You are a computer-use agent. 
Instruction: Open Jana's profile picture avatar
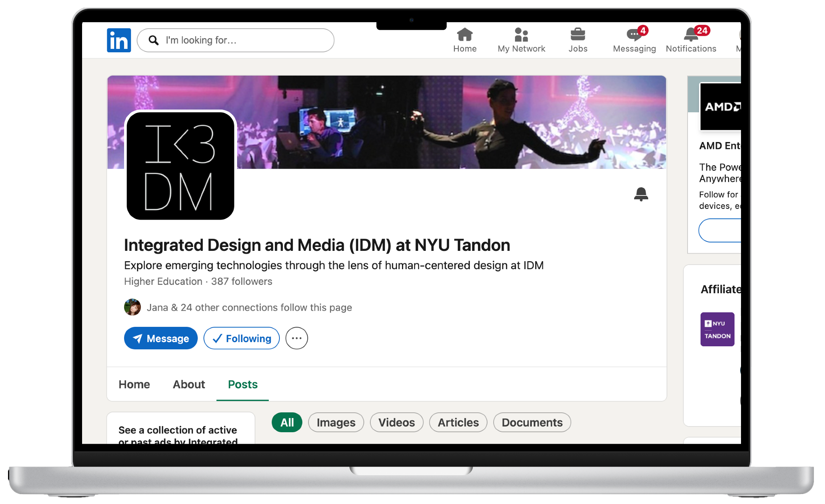coord(132,307)
